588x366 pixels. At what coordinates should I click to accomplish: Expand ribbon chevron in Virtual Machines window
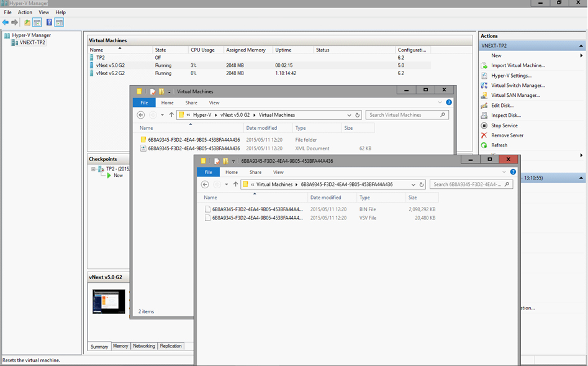(440, 103)
